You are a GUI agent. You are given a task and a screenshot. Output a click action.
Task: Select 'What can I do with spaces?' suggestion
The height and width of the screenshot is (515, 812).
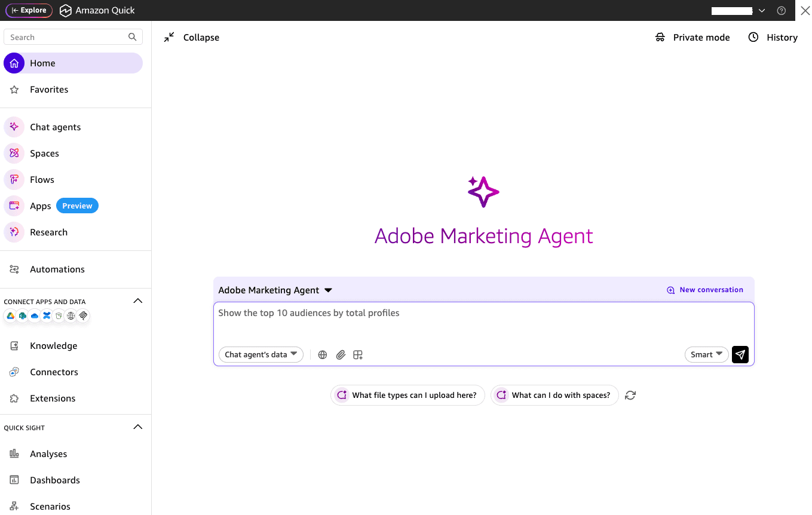click(554, 396)
